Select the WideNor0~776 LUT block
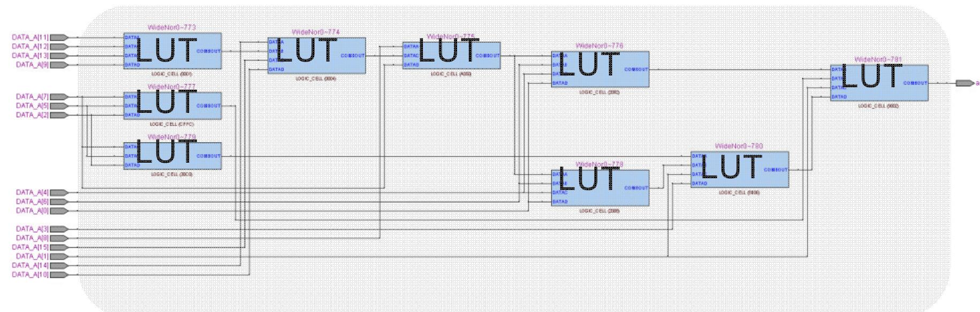The width and height of the screenshot is (980, 312). click(600, 69)
